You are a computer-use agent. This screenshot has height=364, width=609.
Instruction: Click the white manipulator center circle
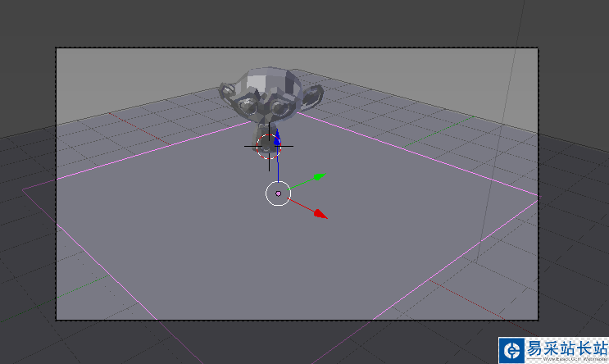click(x=278, y=193)
